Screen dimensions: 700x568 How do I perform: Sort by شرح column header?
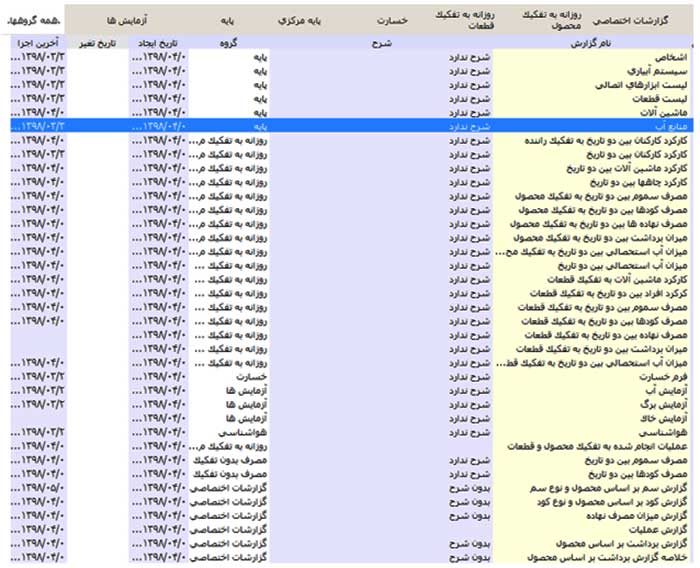(x=382, y=43)
